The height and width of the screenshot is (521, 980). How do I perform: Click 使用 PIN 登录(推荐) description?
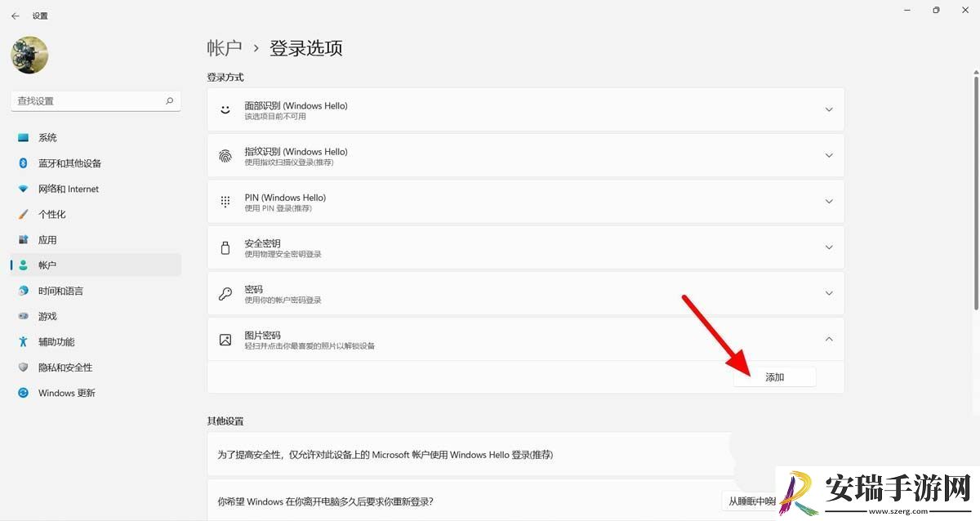click(x=278, y=208)
